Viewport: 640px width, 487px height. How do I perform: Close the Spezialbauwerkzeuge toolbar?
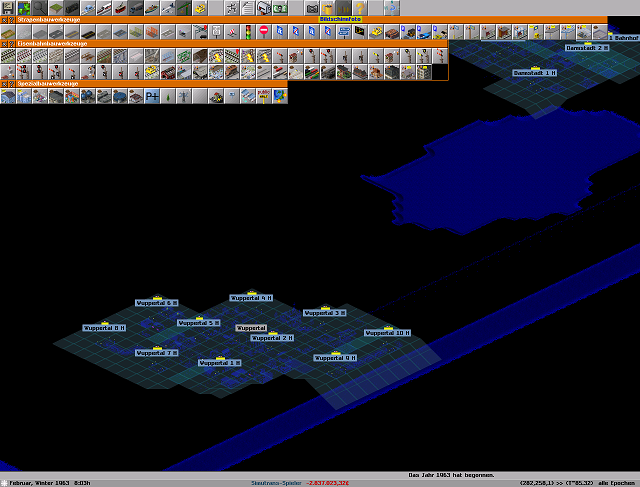(x=4, y=84)
